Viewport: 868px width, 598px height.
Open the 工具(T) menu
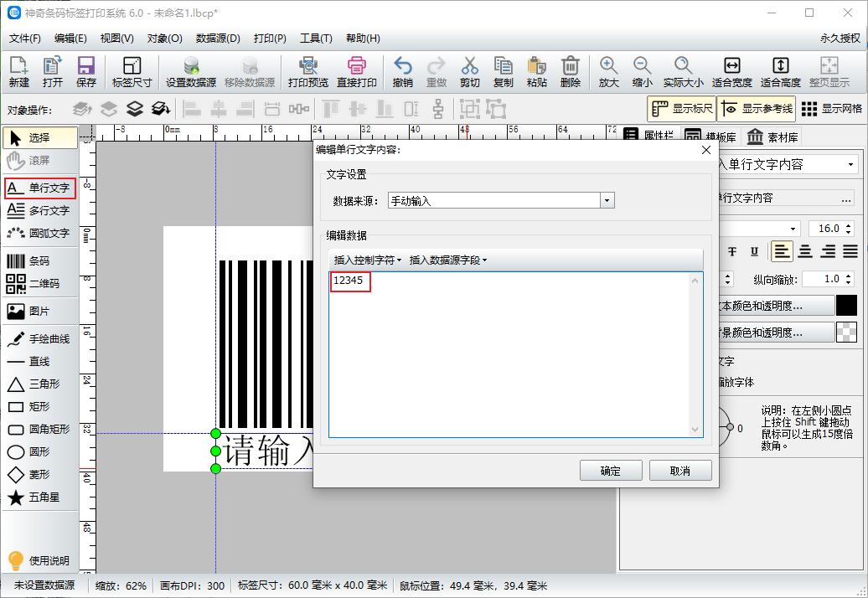[316, 38]
